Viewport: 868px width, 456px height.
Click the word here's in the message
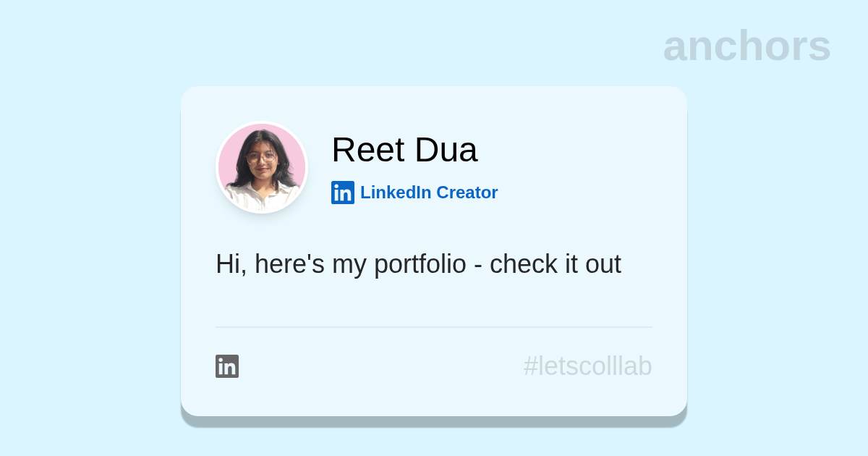point(289,264)
